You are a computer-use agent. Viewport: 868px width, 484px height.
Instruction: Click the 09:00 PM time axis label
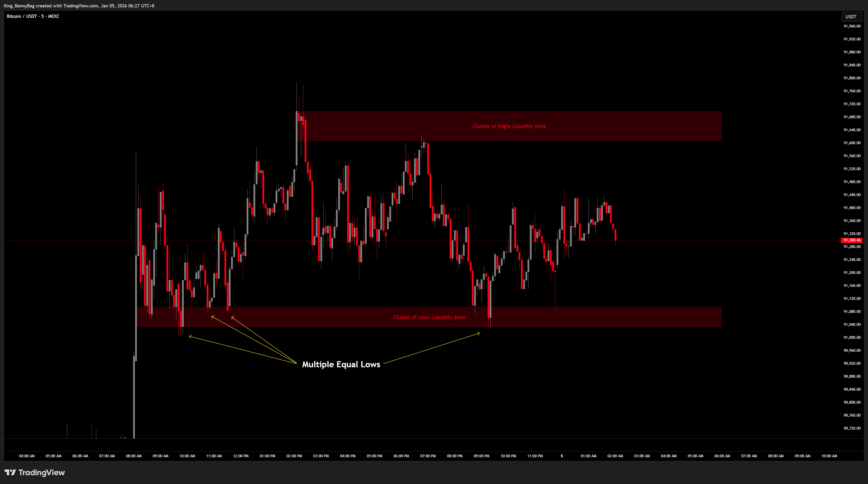(x=481, y=456)
